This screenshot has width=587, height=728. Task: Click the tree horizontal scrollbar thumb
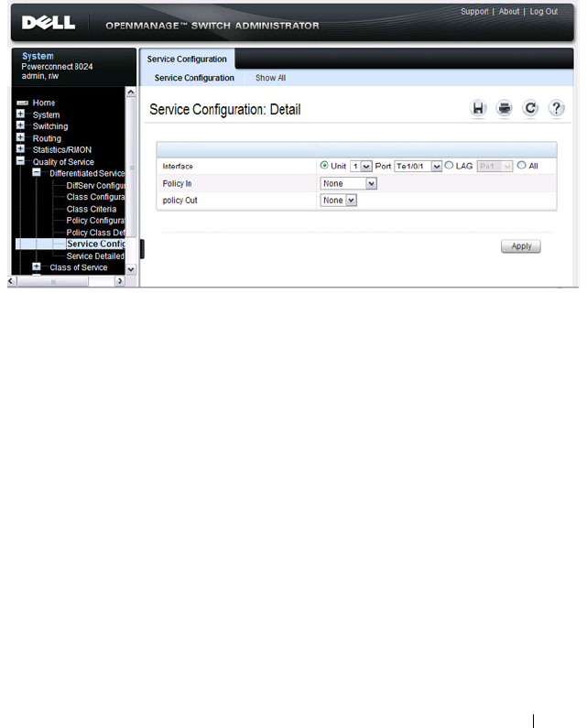point(53,281)
